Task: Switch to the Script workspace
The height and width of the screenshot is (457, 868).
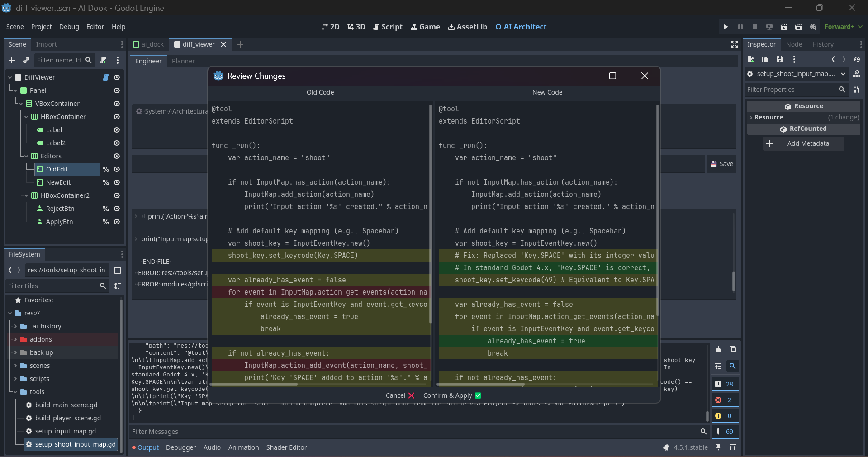Action: coord(388,27)
